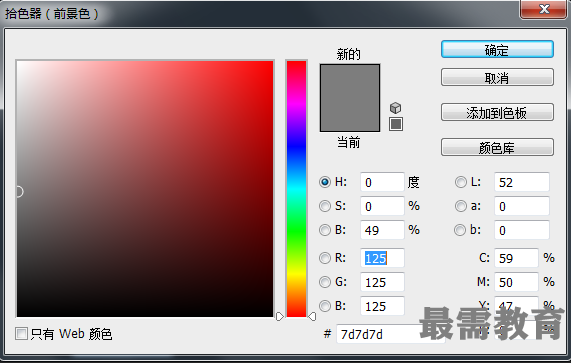Select the G green radio button

pyautogui.click(x=324, y=282)
